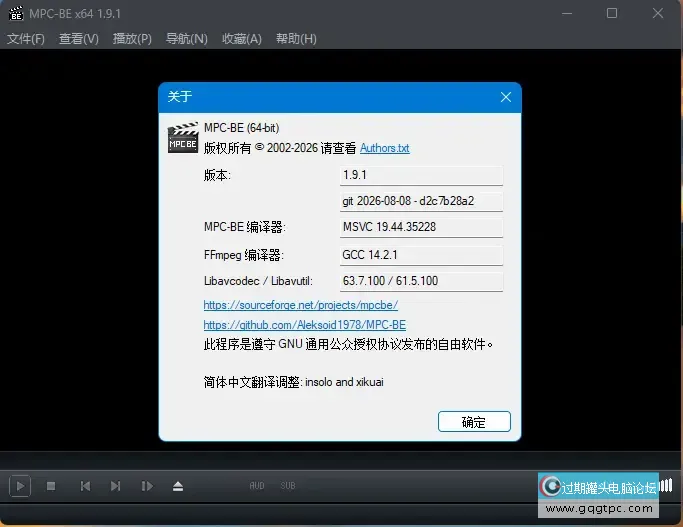Click the 'MPC-BE (64-bit)' text
683x527 pixels.
pos(241,128)
